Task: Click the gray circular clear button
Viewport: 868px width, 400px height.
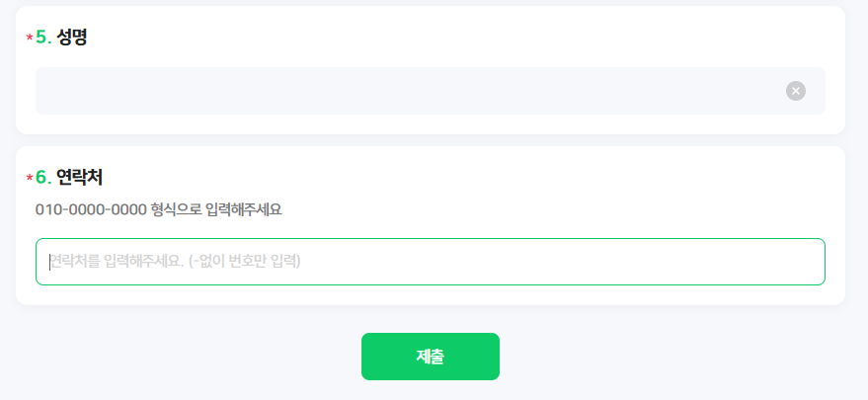Action: [796, 91]
